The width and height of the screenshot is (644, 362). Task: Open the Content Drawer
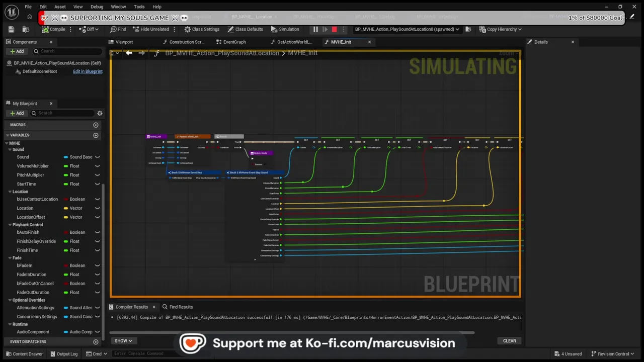pyautogui.click(x=24, y=354)
